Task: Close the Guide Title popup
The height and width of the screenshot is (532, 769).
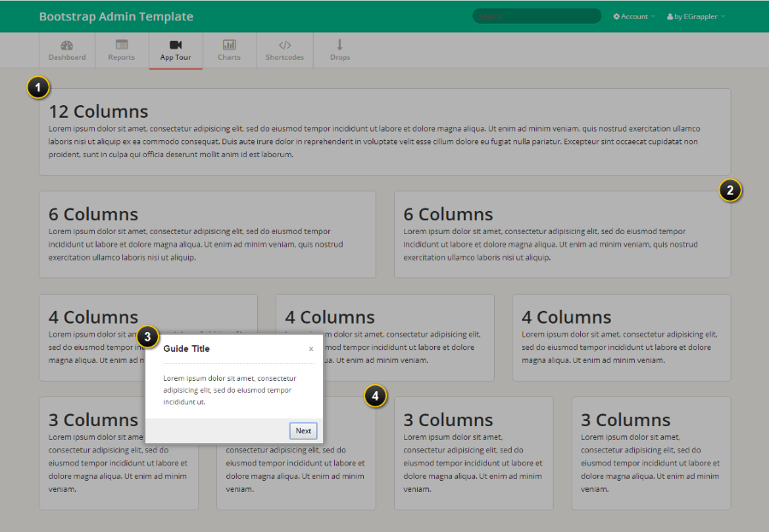Action: [x=311, y=348]
